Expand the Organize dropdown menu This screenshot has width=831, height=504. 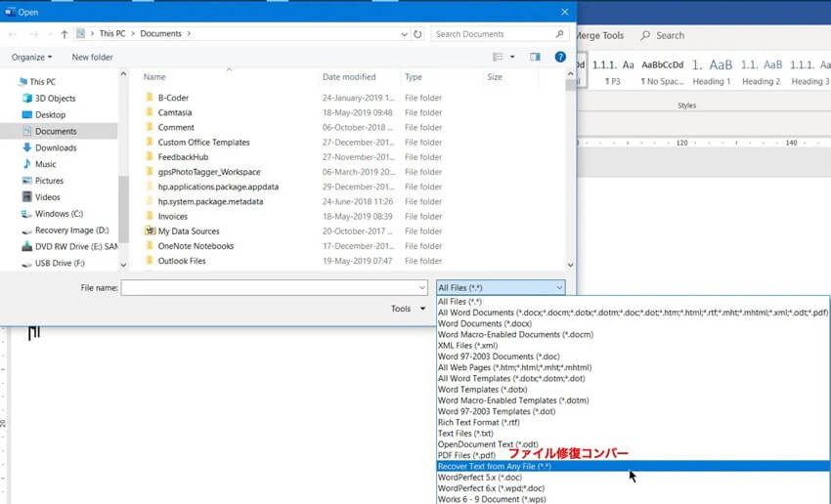click(32, 58)
